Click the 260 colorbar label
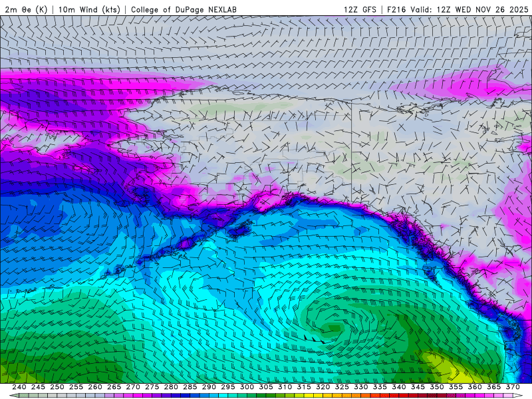 point(95,387)
